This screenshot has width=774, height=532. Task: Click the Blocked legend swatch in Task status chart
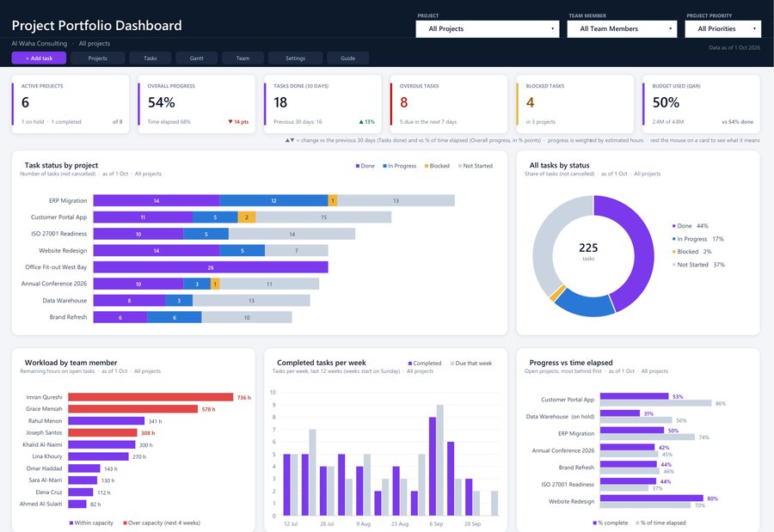tap(427, 166)
